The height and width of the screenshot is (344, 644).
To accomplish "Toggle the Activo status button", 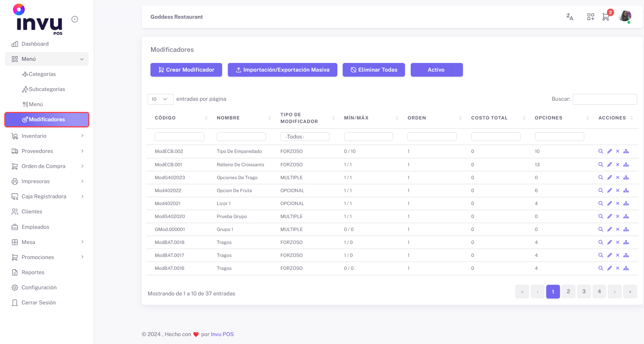I will 436,70.
